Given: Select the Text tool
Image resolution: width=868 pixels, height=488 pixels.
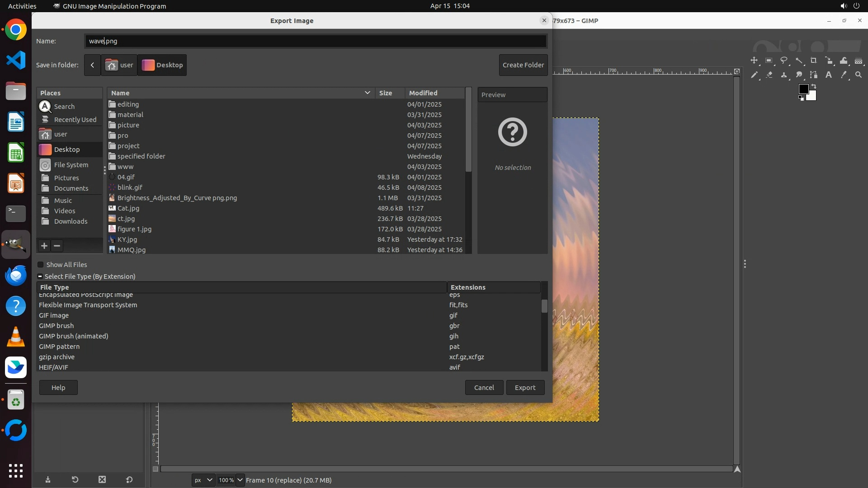Looking at the screenshot, I should (x=829, y=75).
